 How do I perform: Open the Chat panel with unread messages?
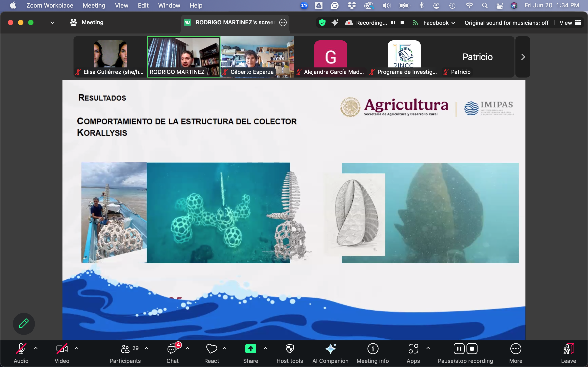pos(172,349)
